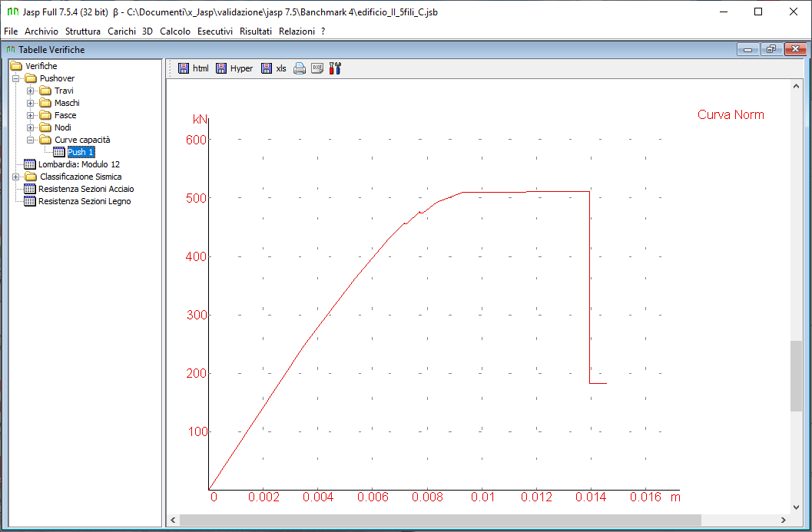Screen dimensions: 812x532
Task: Open the tools settings icon in the toolbar
Action: click(335, 68)
